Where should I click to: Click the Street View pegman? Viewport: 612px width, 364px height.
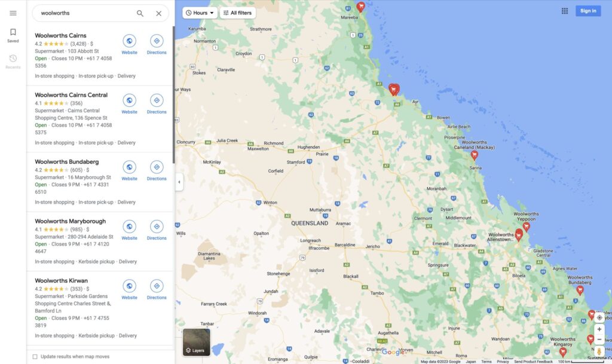599,351
